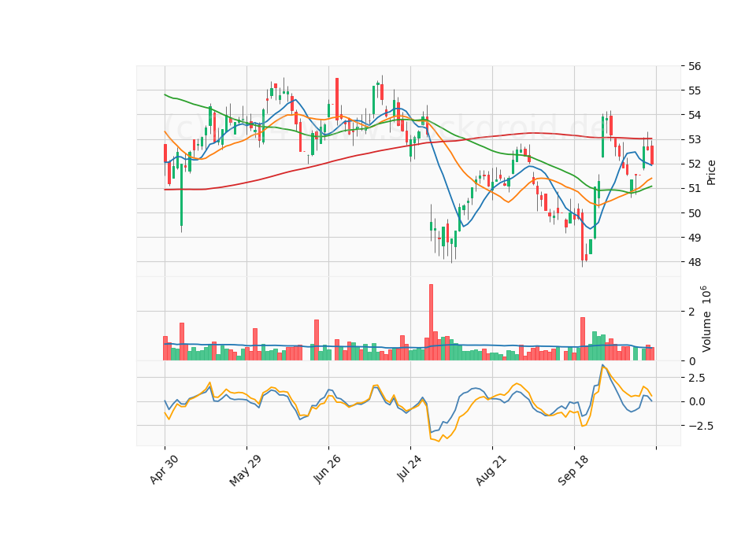The height and width of the screenshot is (543, 756).
Task: Click the 48 price axis label
Action: pos(695,263)
